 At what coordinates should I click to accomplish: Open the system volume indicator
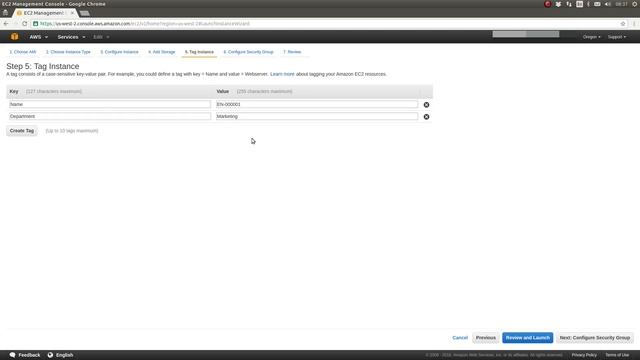pyautogui.click(x=608, y=4)
